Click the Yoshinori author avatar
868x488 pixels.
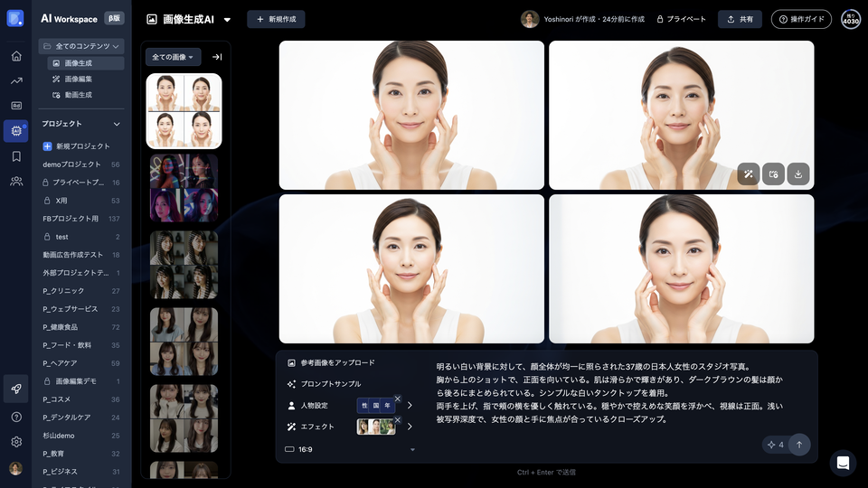[530, 19]
